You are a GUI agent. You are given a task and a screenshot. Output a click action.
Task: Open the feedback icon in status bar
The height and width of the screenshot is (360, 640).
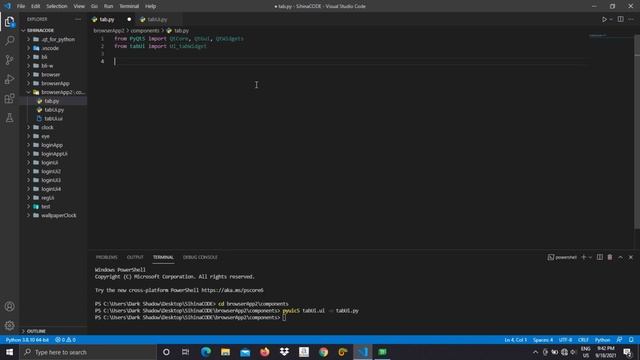click(620, 340)
